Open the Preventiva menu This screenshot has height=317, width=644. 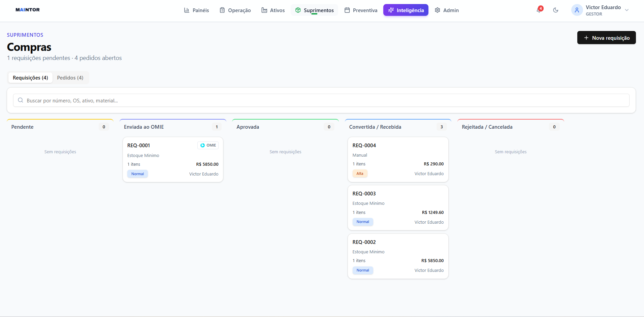pos(361,10)
